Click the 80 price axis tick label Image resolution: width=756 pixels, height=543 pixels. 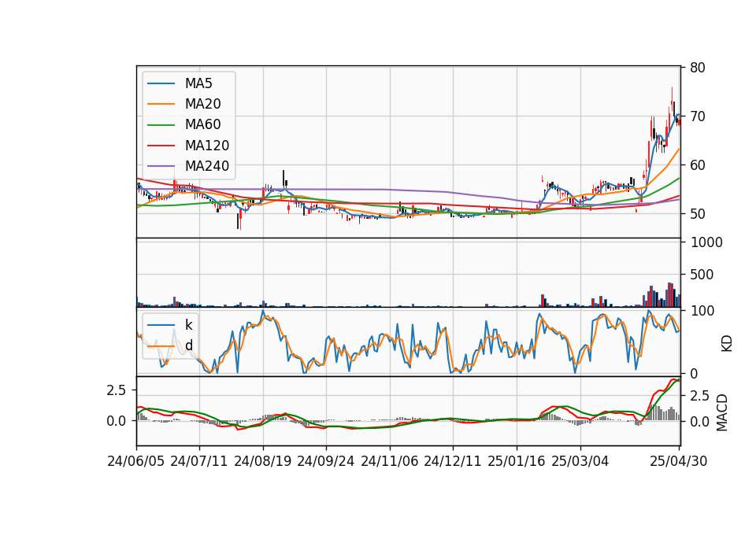coord(697,68)
